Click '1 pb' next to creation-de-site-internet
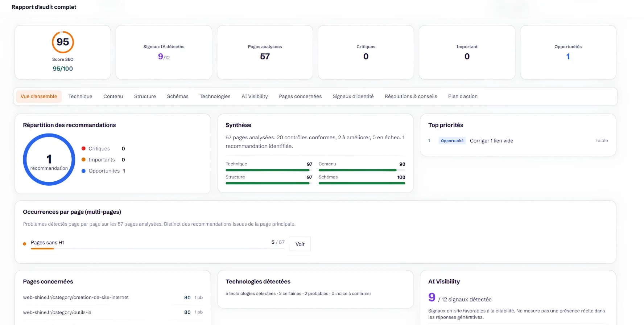The image size is (644, 325). click(198, 298)
